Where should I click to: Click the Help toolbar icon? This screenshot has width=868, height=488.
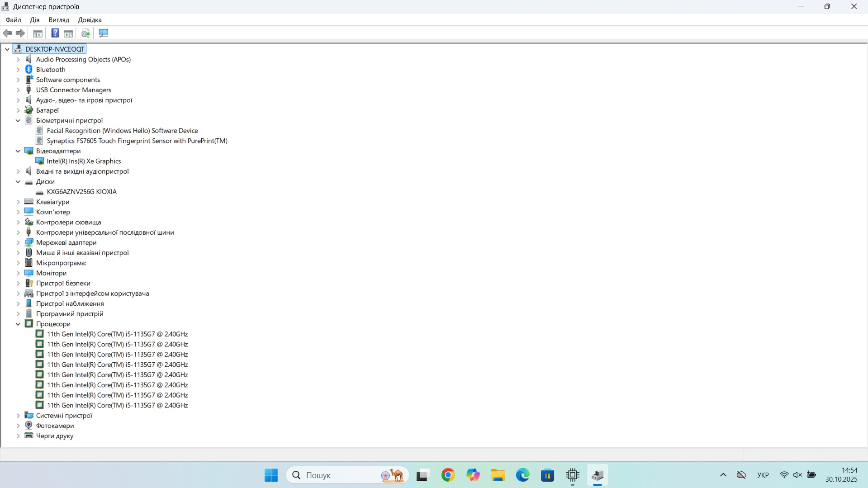55,33
